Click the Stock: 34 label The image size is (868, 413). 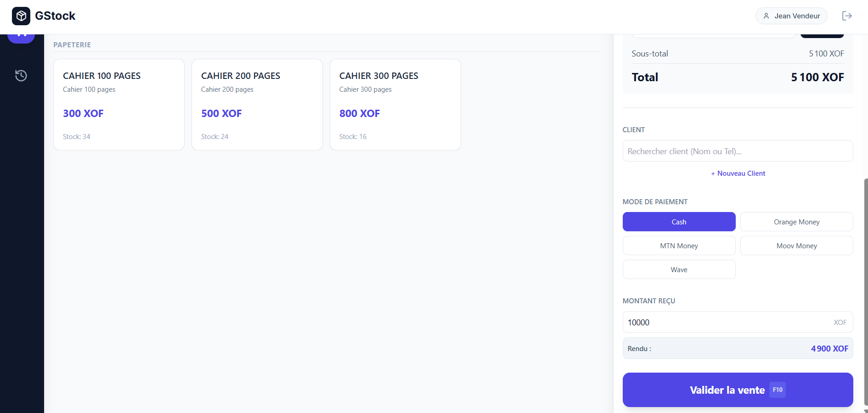[x=77, y=137]
